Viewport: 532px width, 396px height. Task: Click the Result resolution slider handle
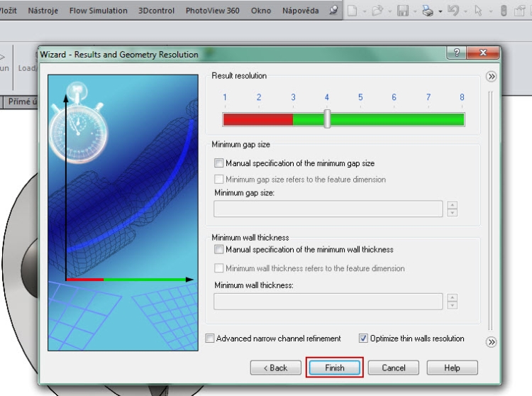click(327, 119)
